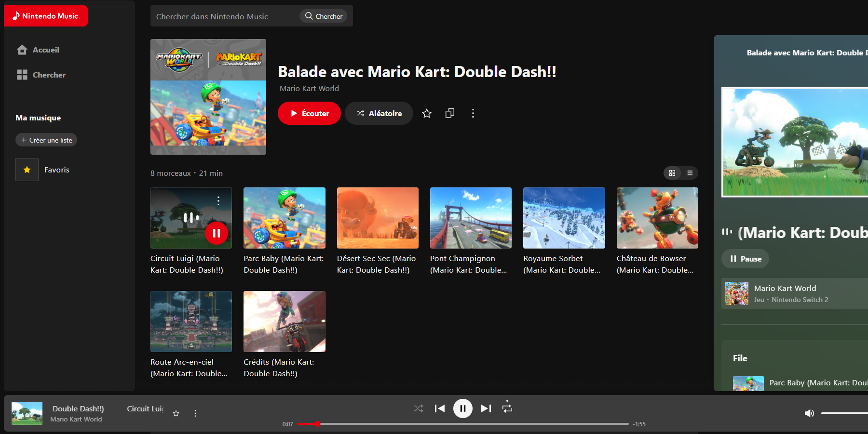
Task: Click the Château de Bowser track title
Action: [x=655, y=264]
